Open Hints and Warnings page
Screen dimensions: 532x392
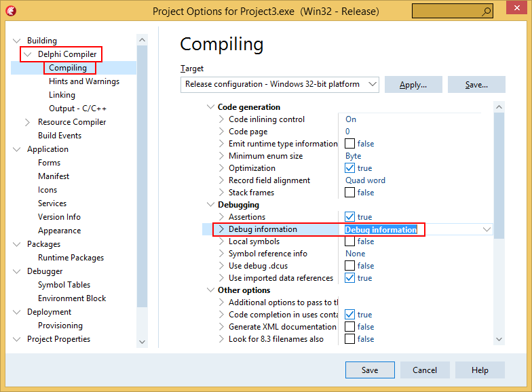pyautogui.click(x=84, y=81)
